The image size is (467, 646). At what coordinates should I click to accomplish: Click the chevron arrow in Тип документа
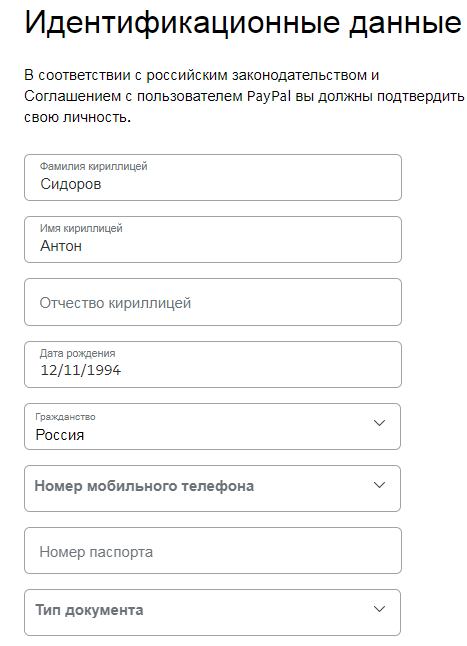coord(379,609)
